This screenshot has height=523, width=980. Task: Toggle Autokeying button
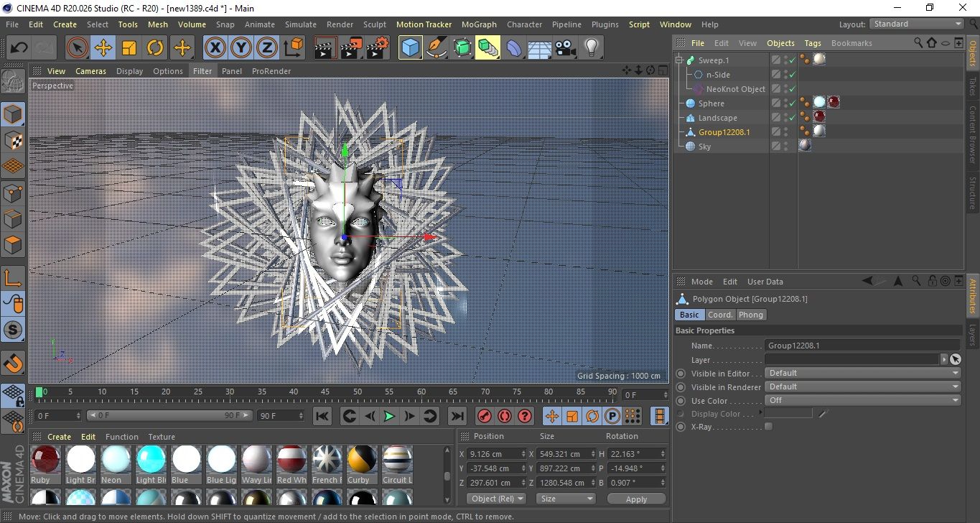(505, 416)
